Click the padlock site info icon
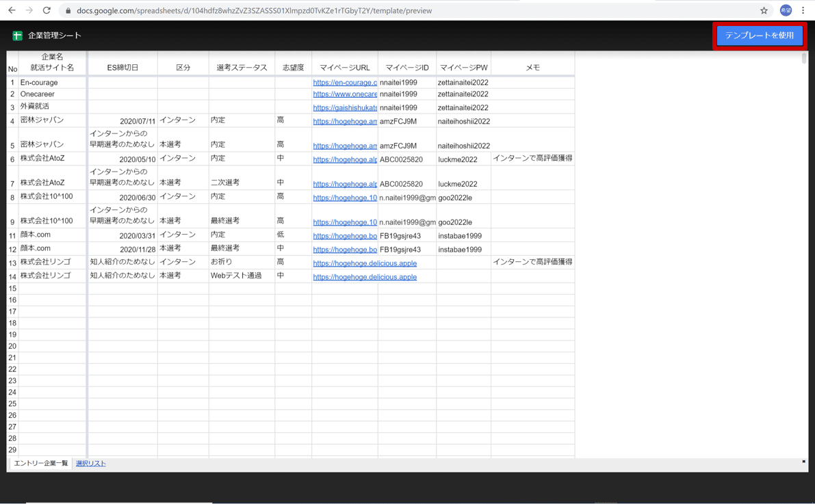 (x=68, y=10)
